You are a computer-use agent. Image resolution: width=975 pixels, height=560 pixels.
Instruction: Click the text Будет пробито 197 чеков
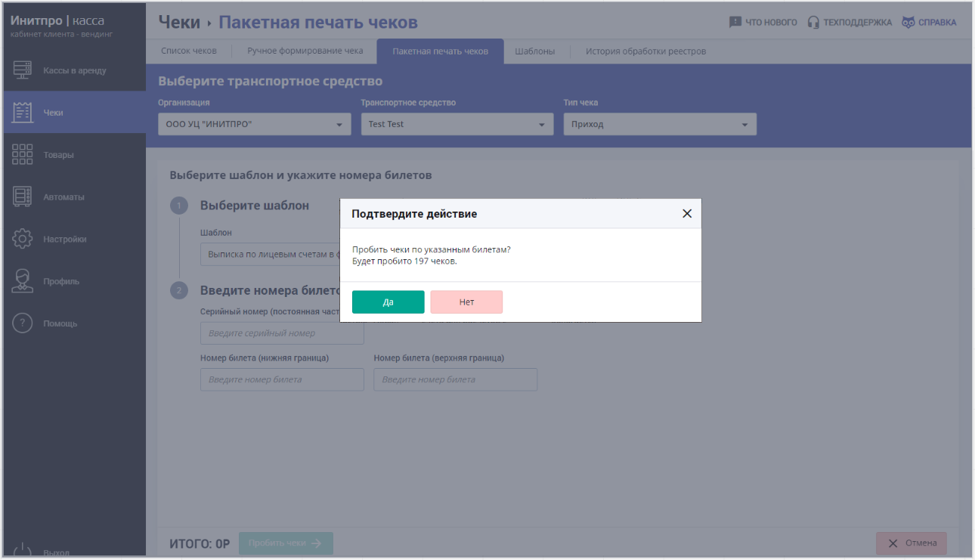point(404,261)
